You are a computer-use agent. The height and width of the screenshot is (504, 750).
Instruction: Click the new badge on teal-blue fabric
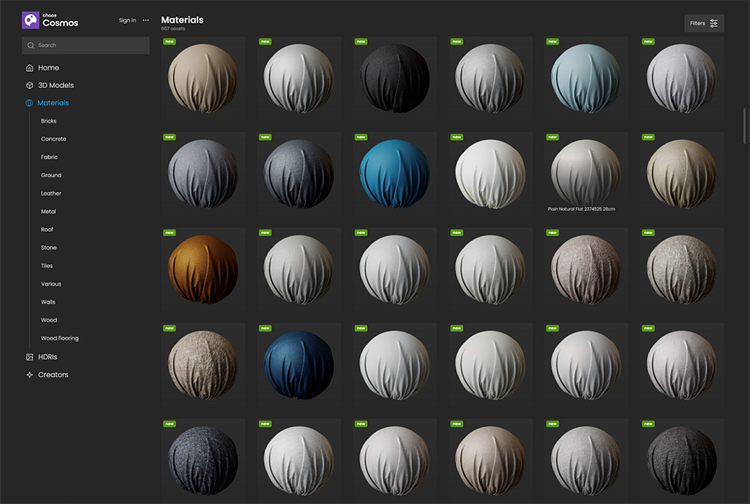coord(361,137)
